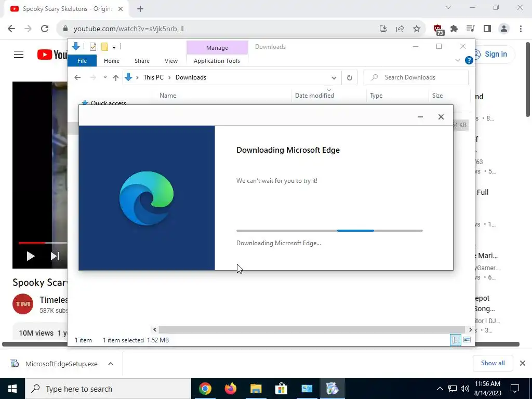Open the media control icon in Chrome toolbar
The height and width of the screenshot is (399, 532).
pyautogui.click(x=471, y=29)
